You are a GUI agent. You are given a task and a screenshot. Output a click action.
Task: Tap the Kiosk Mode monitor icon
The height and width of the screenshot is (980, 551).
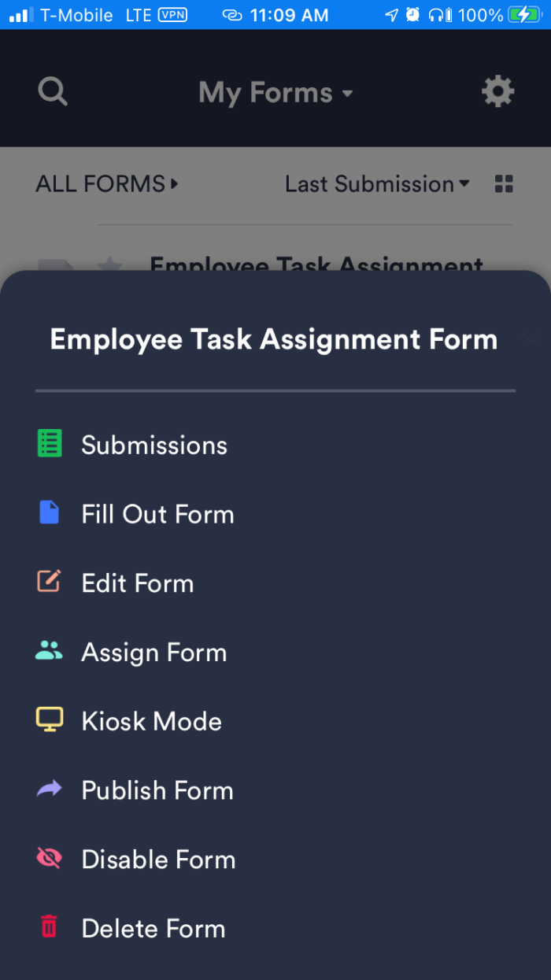click(x=50, y=721)
